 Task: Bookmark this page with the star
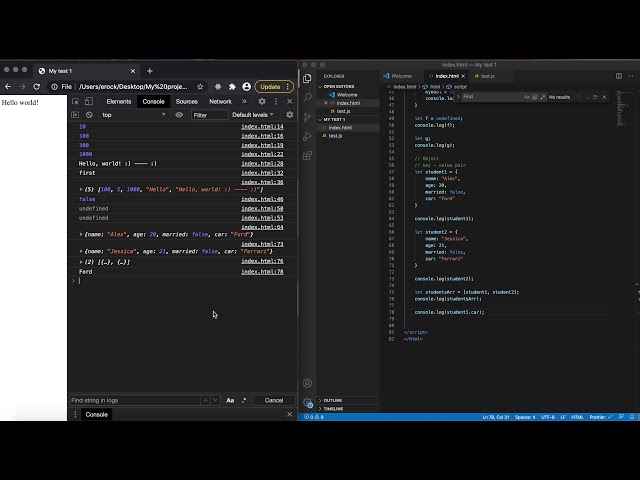200,87
